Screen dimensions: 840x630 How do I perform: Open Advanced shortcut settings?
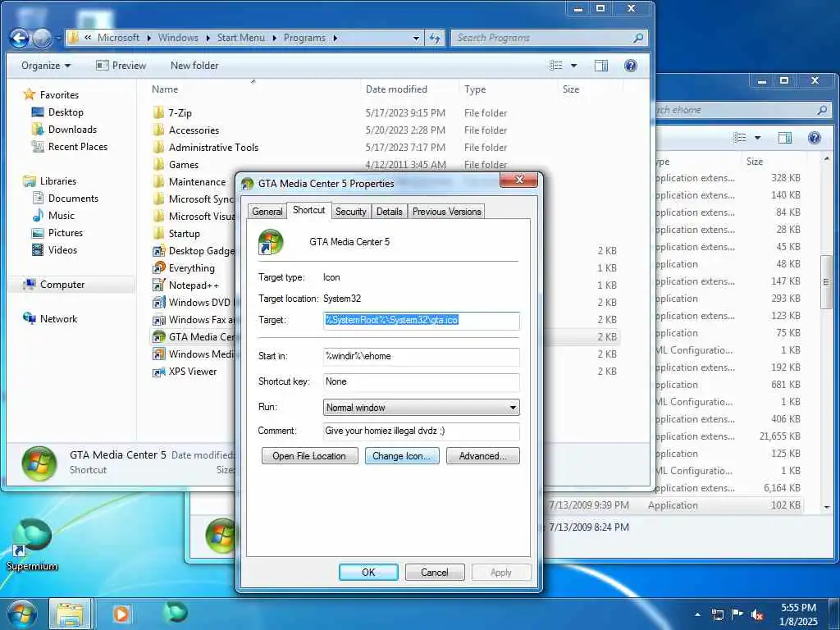click(x=482, y=456)
